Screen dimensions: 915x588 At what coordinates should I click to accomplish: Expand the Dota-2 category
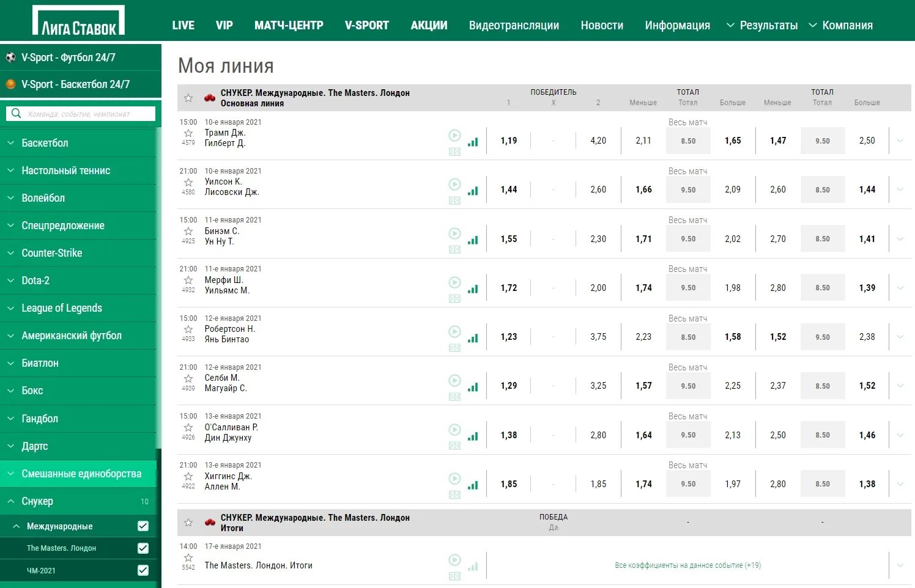(78, 281)
